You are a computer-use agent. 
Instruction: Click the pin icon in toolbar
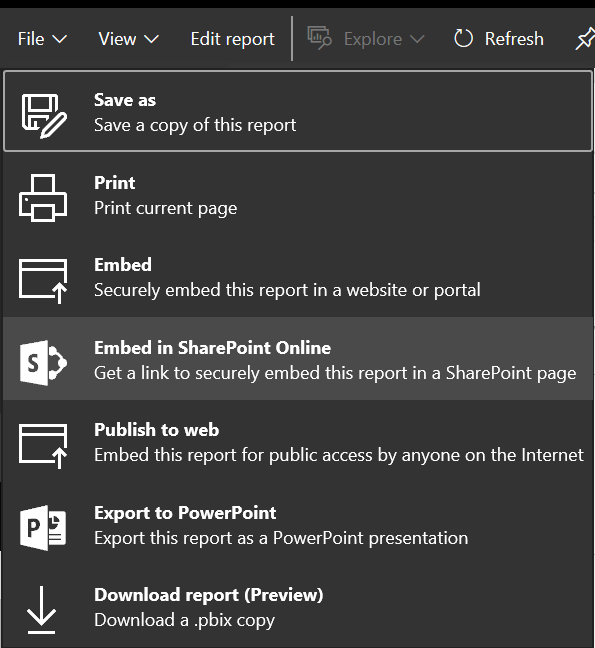(585, 39)
